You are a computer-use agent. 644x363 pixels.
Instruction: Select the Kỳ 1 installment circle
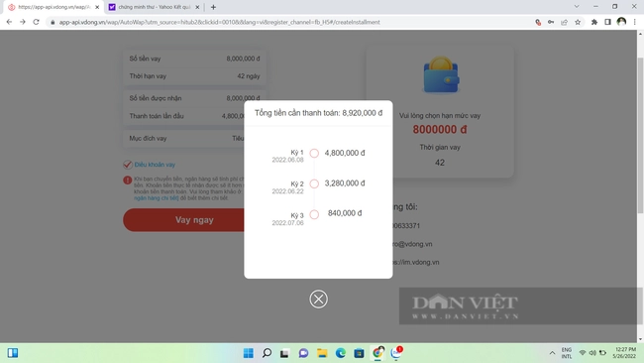[314, 154]
